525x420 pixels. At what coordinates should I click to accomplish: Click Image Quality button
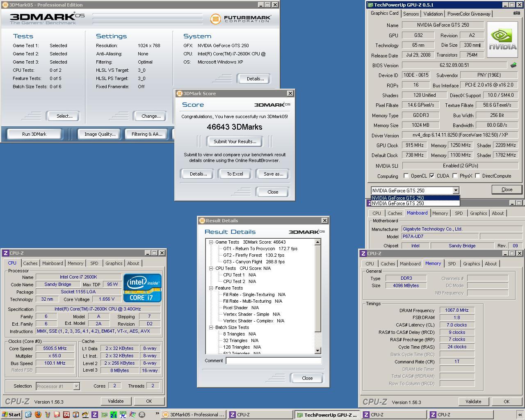click(x=100, y=134)
